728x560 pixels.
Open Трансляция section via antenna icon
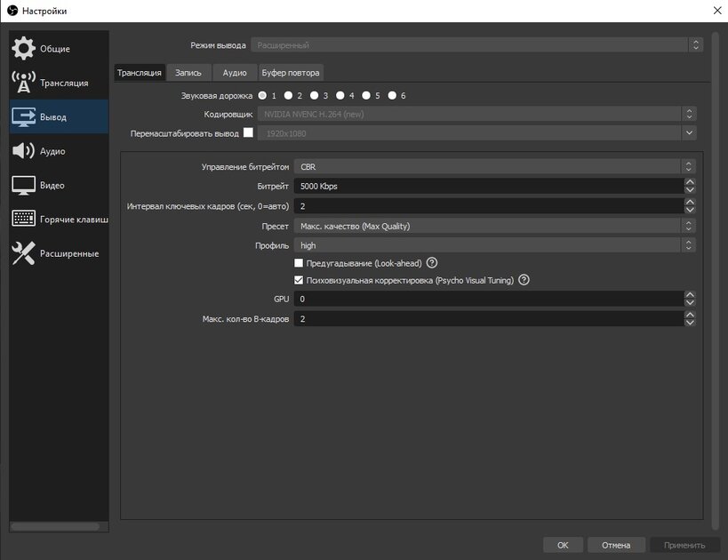[x=24, y=82]
